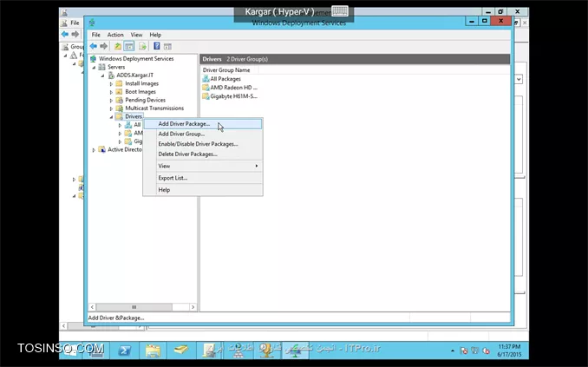Open File menu in background Group Policy window
Image resolution: width=588 pixels, height=367 pixels.
point(75,23)
